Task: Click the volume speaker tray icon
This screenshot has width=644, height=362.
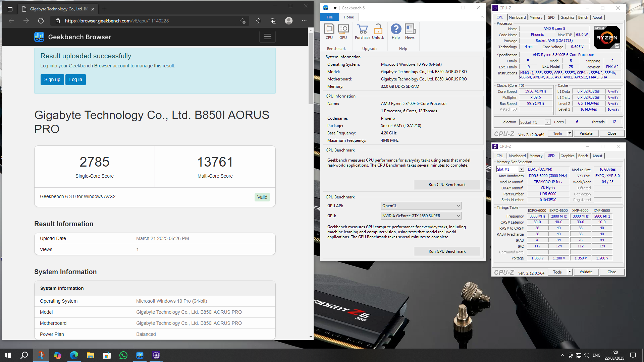Action: click(587, 355)
